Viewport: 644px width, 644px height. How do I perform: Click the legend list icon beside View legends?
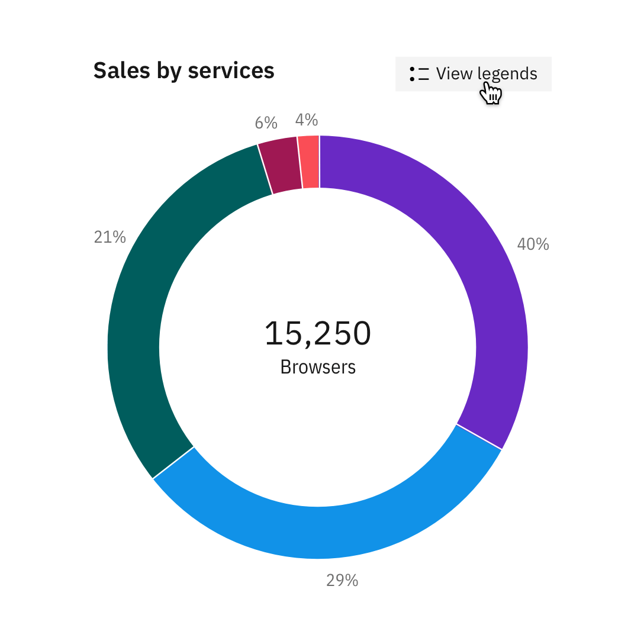point(419,74)
